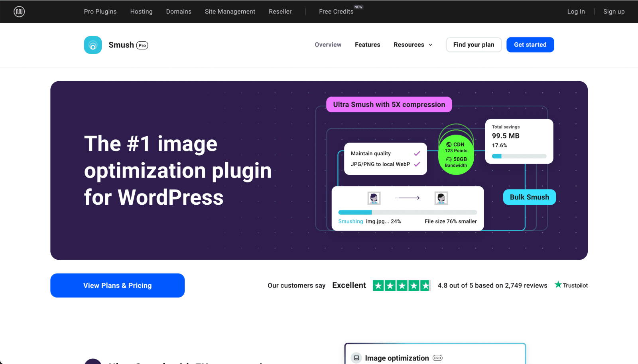Click the WPMU DEV logo icon

pos(19,12)
